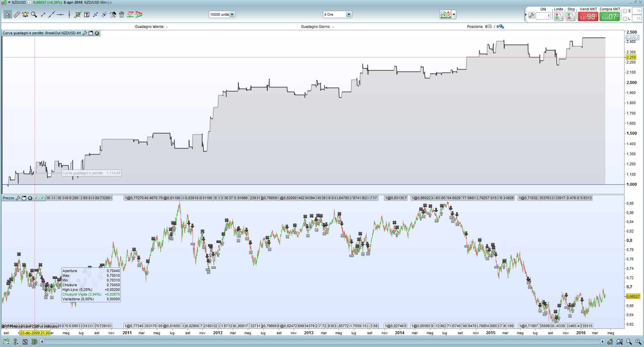Click the fourth bottom-left green bars icon
Viewport: 644px width, 347px height.
coord(34,342)
